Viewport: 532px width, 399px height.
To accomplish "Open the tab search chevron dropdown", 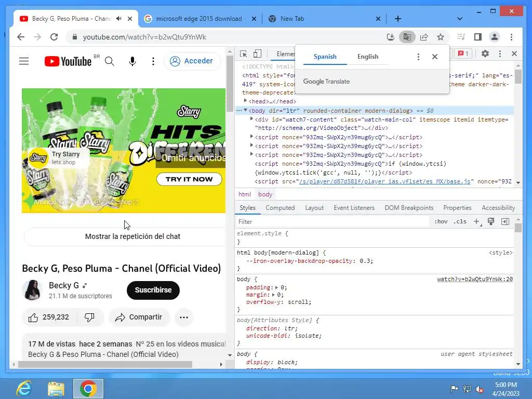I will pyautogui.click(x=460, y=19).
